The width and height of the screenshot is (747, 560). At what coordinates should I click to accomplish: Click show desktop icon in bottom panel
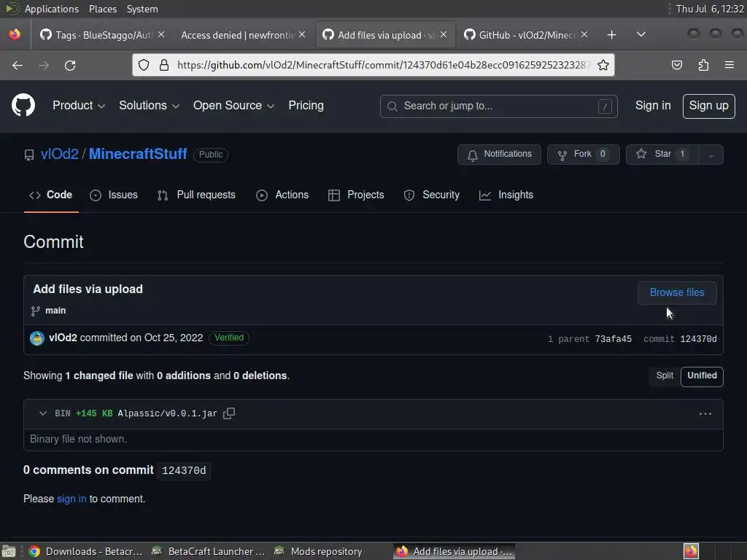tap(9, 551)
